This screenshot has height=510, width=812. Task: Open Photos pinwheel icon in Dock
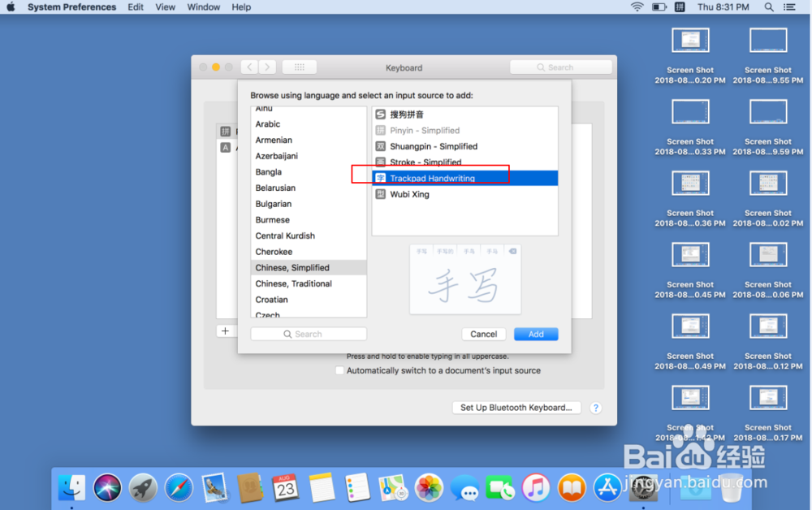click(x=429, y=487)
